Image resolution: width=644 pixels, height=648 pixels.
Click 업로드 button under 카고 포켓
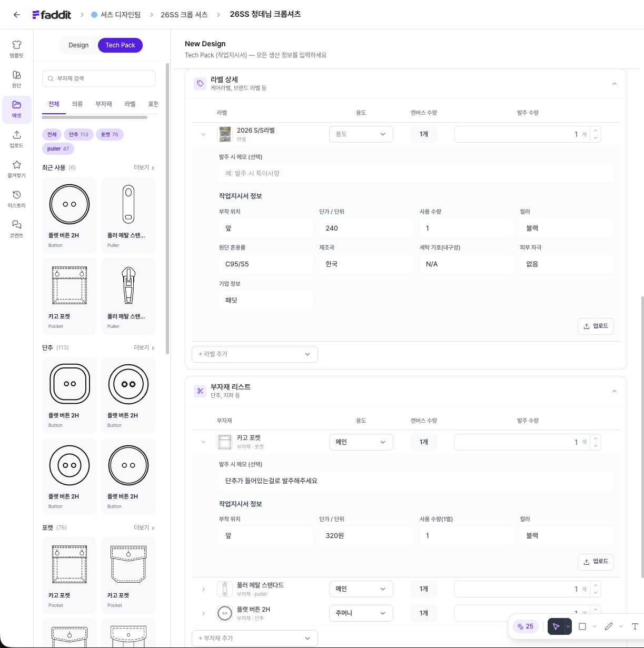coord(596,562)
